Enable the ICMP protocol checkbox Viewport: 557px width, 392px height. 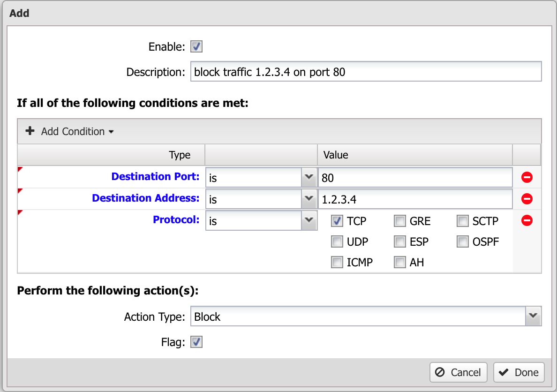pos(337,262)
